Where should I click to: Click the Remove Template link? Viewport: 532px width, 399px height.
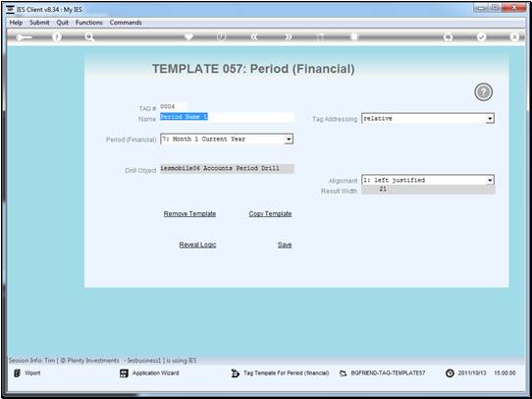189,214
